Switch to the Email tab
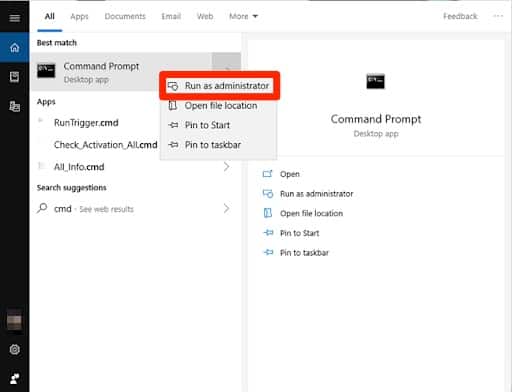Viewport: 512px width, 392px height. tap(171, 16)
